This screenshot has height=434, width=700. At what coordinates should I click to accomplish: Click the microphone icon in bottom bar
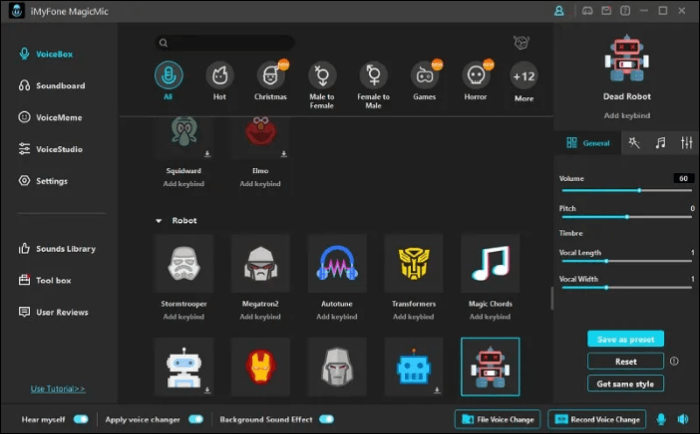[x=660, y=419]
